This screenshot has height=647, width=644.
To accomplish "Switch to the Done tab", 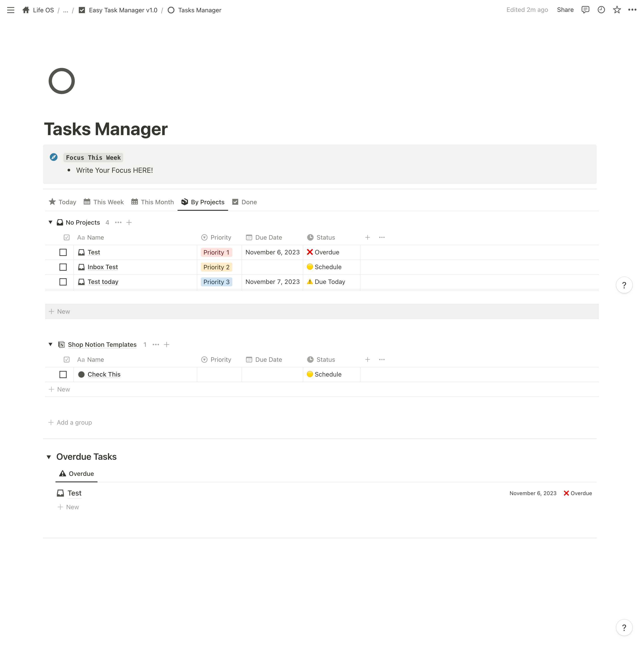I will (249, 202).
